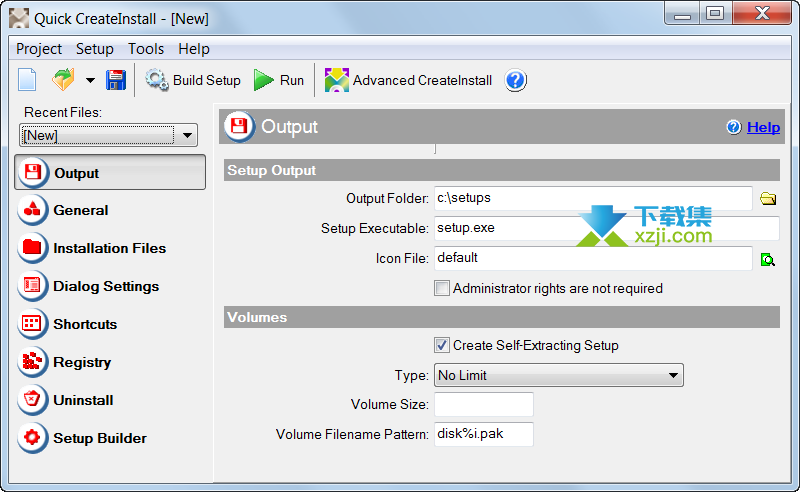Click the General label in the sidebar
Screen dimensions: 800x492
click(x=81, y=210)
